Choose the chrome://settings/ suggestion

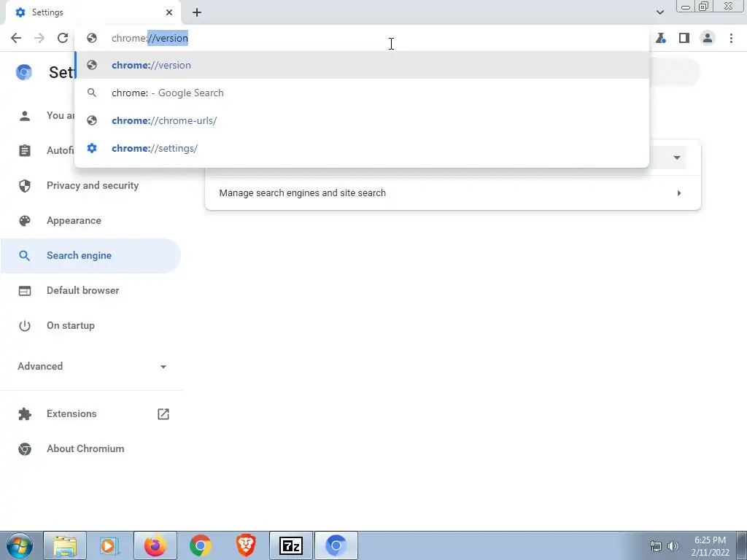[362, 148]
